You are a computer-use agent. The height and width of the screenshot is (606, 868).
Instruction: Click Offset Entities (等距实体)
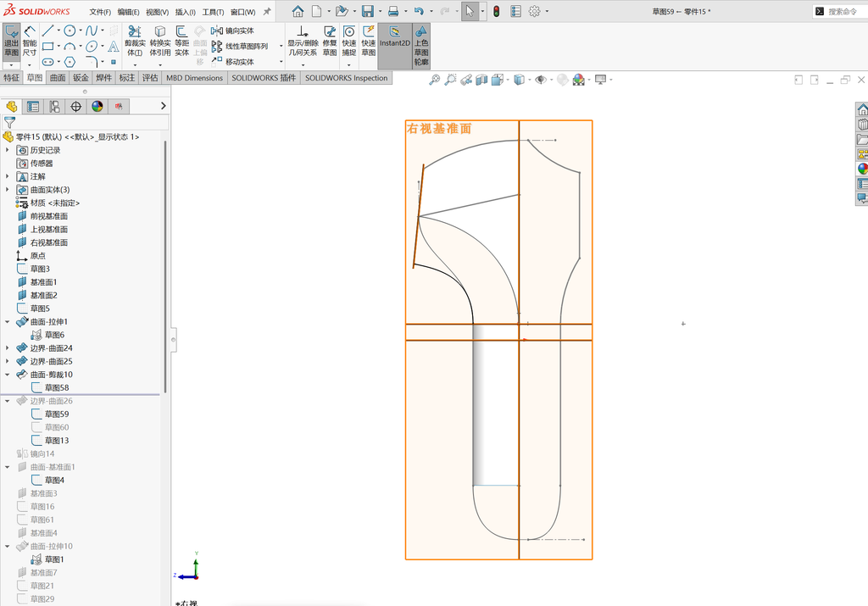coord(181,41)
